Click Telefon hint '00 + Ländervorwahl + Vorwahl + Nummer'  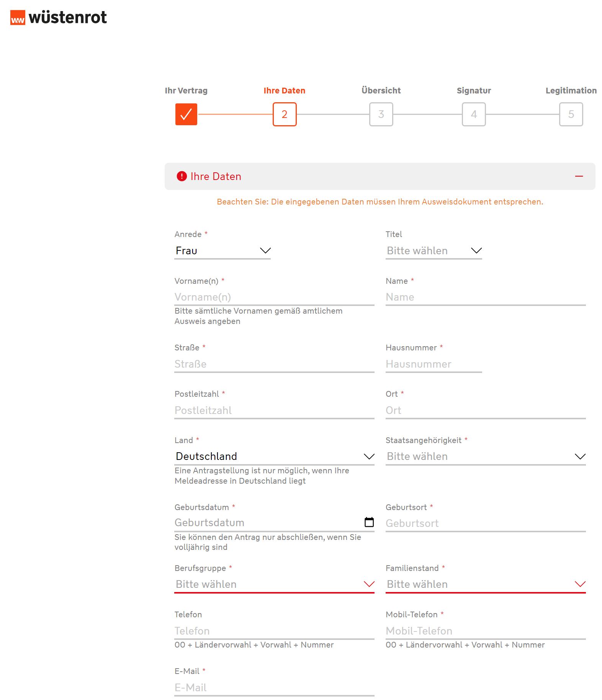[254, 645]
